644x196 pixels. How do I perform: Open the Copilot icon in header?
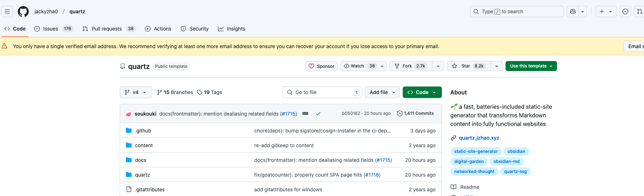point(573,11)
